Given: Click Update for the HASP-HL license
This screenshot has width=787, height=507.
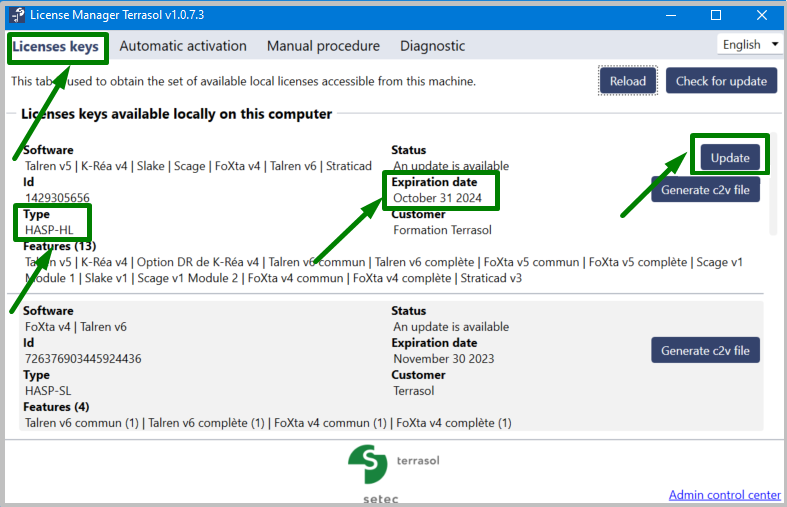Looking at the screenshot, I should pos(730,158).
